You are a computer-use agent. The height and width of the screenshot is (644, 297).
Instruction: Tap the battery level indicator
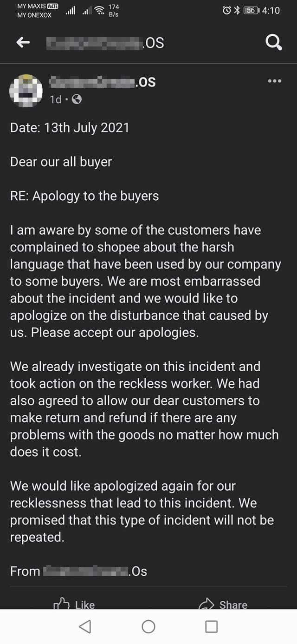pos(251,10)
